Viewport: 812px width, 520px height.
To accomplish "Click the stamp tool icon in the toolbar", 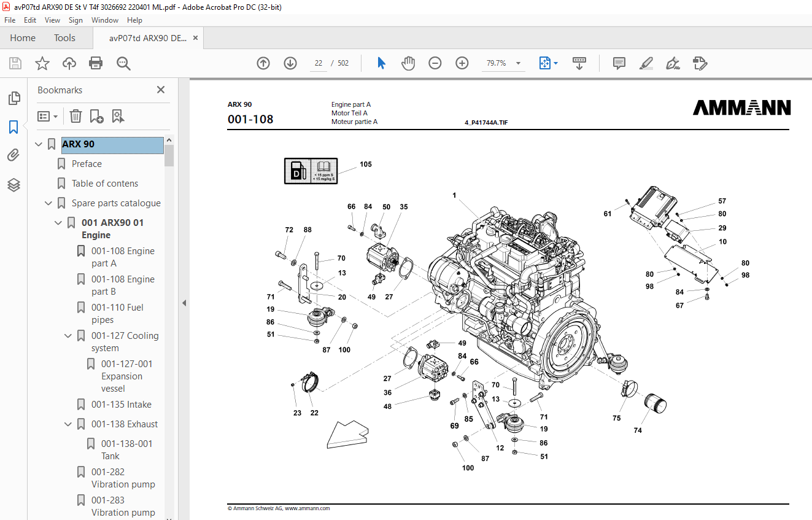I will (x=700, y=63).
